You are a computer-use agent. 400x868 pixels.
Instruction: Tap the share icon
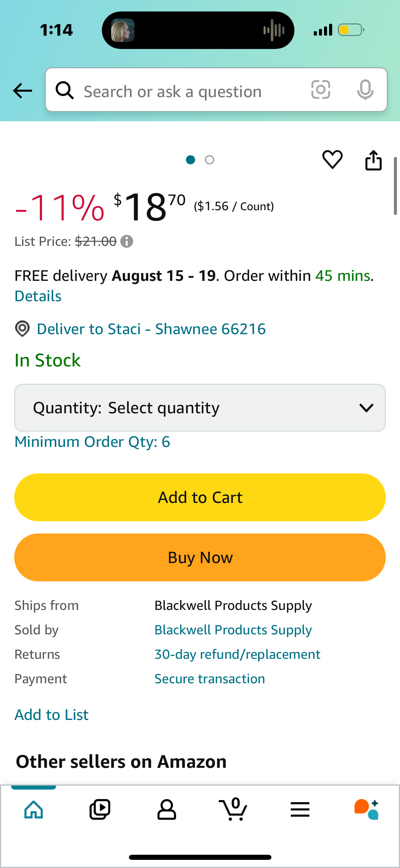[373, 160]
